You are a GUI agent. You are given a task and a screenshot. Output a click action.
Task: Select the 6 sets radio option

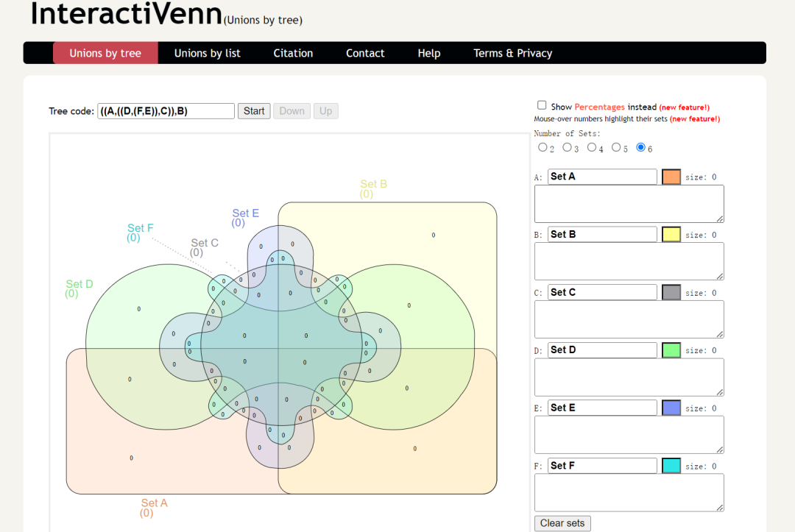(641, 147)
